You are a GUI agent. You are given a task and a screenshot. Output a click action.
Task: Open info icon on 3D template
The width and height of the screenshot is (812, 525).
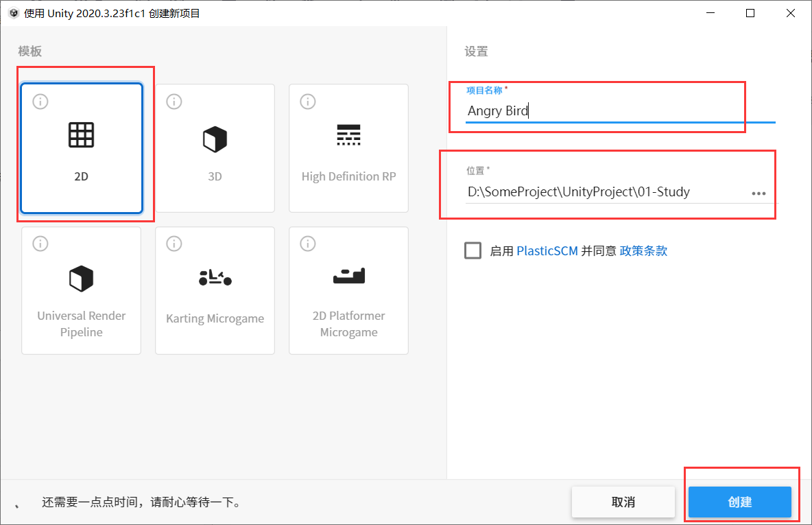[174, 102]
